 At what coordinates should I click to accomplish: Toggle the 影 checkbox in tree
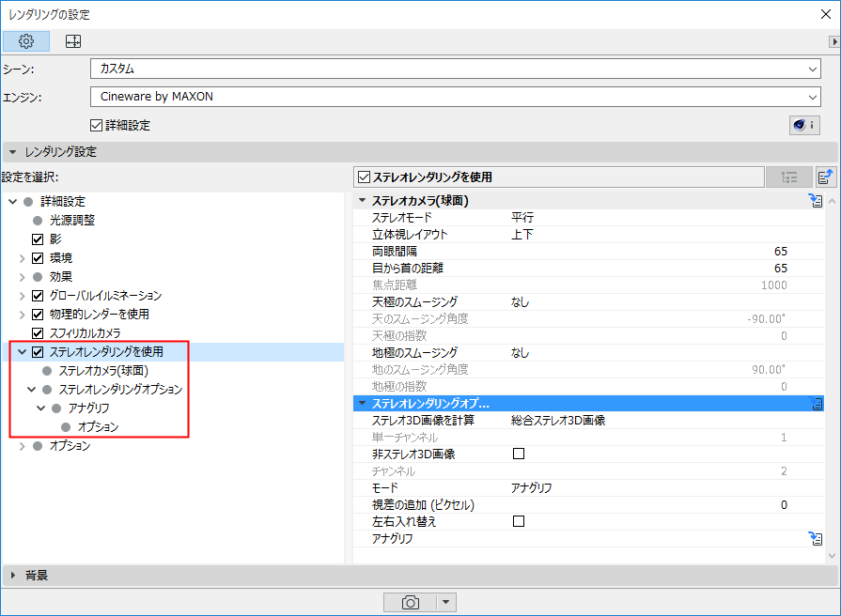tap(38, 239)
